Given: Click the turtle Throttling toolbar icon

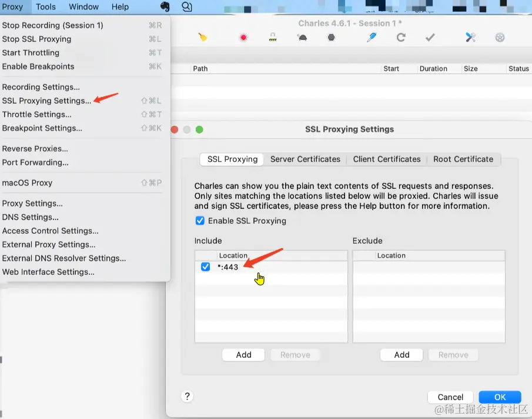Looking at the screenshot, I should click(302, 37).
